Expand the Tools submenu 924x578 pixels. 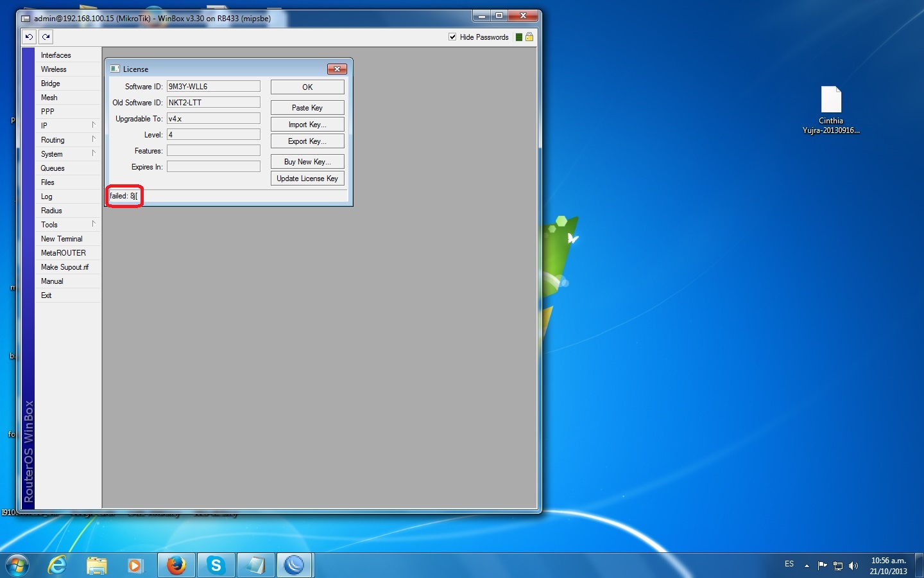pos(67,225)
